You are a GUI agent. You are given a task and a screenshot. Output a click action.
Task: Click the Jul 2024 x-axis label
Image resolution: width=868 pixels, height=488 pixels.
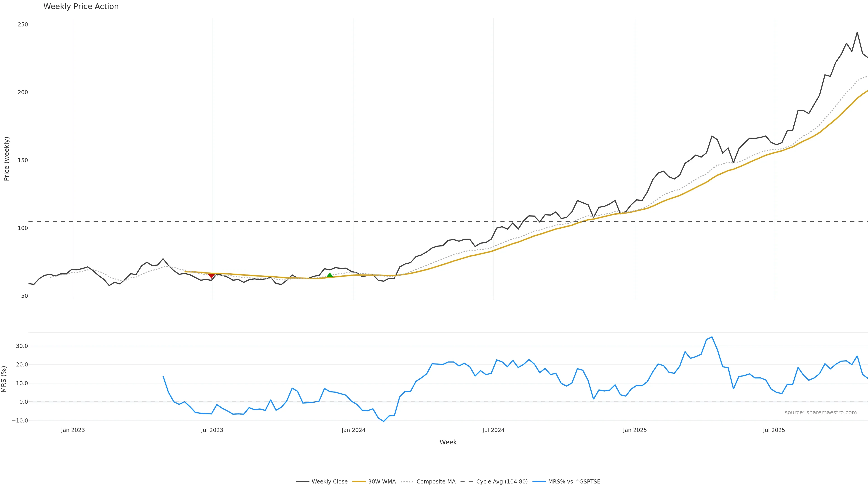[x=493, y=430]
